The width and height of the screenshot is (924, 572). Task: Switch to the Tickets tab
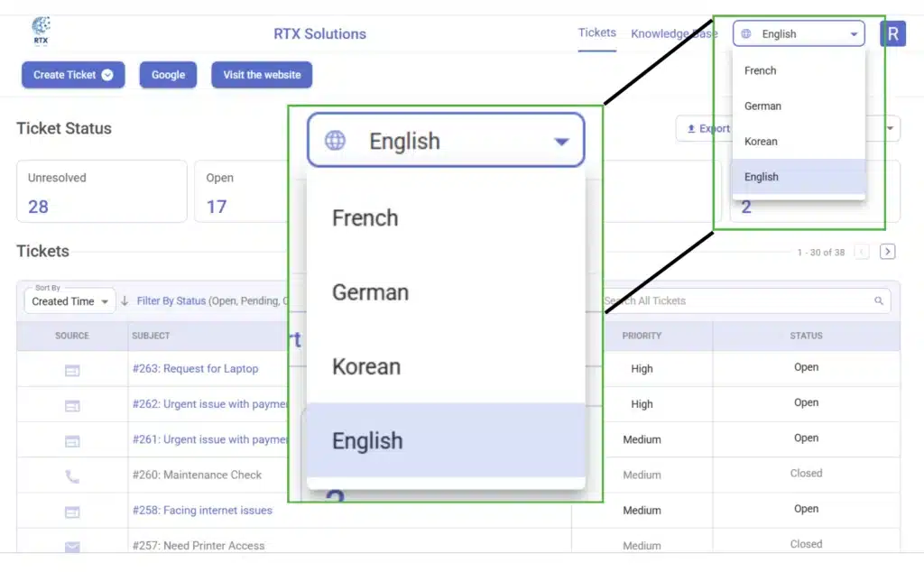(596, 33)
